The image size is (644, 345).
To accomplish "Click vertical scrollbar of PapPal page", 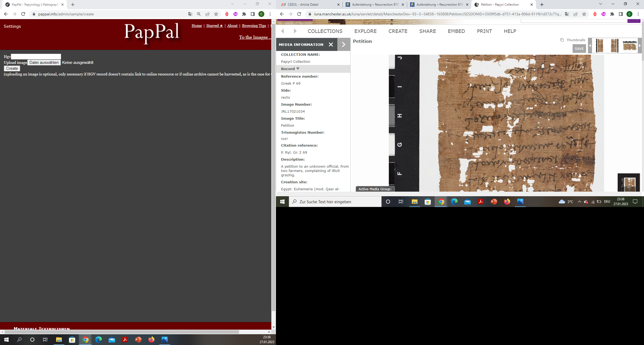I will point(273,167).
